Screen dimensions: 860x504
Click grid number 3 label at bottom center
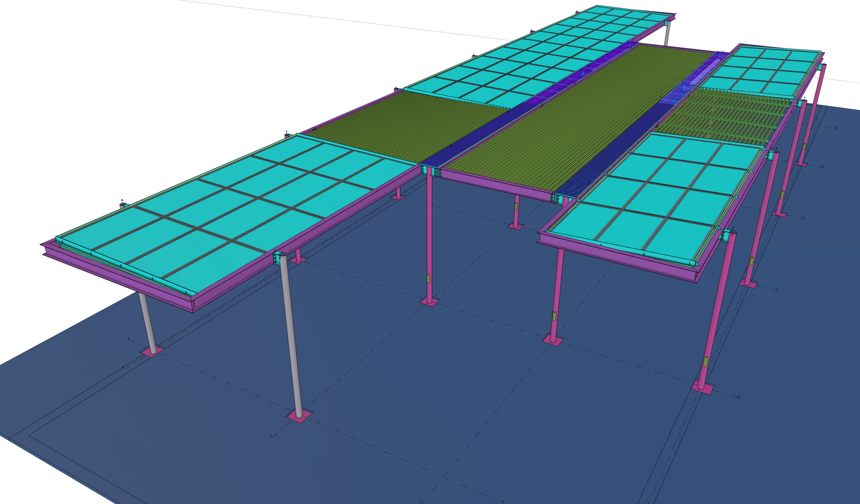click(271, 436)
